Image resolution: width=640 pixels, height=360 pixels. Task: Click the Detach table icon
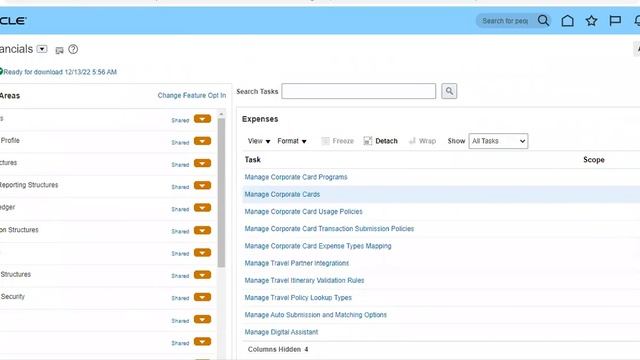368,141
